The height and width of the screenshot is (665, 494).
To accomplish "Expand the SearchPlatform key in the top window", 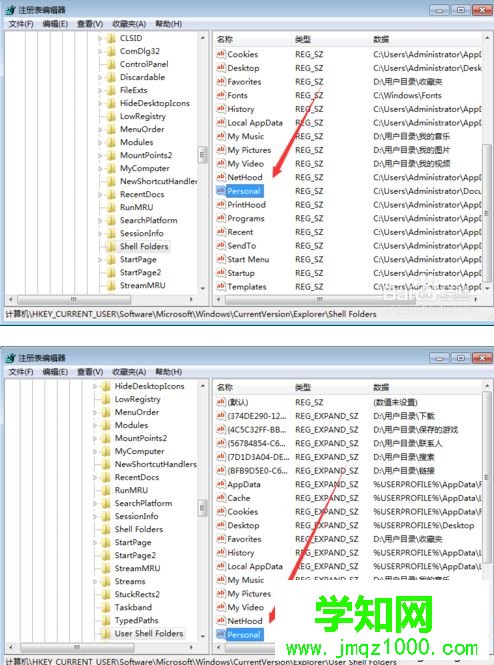I will (x=100, y=221).
